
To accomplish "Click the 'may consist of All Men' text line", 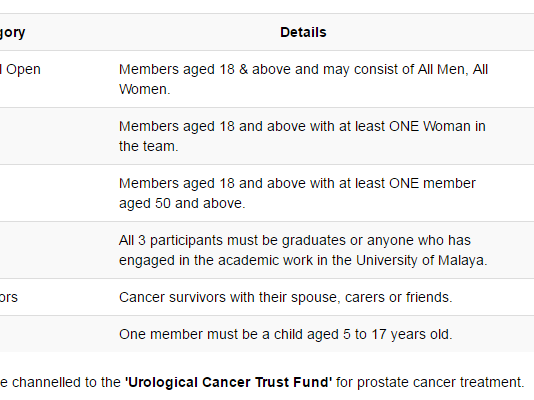I will point(303,69).
